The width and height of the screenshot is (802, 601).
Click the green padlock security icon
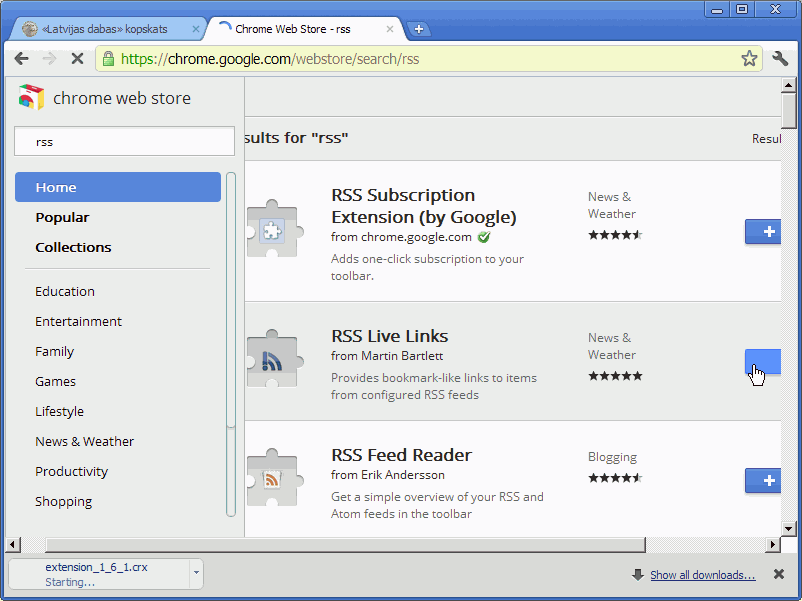(108, 59)
